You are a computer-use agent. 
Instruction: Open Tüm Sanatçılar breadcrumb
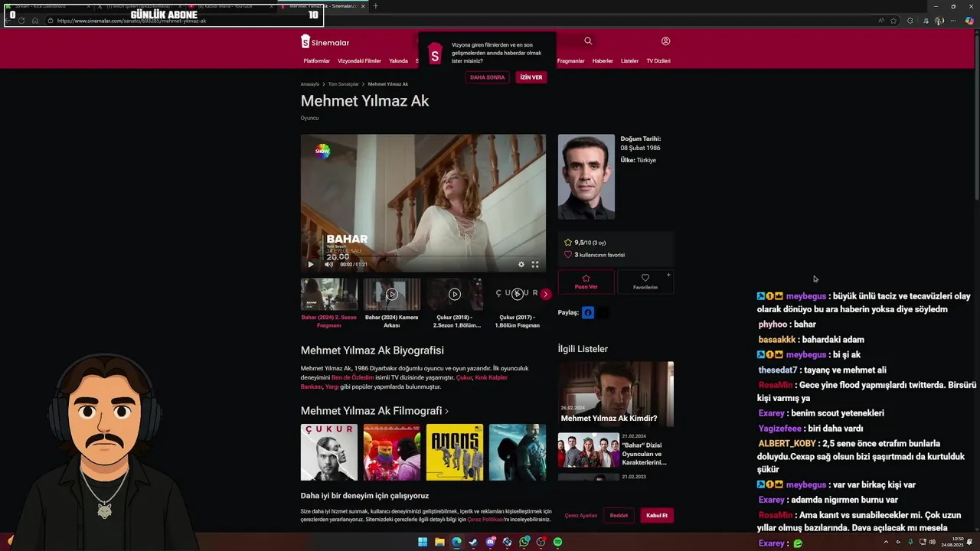coord(344,84)
